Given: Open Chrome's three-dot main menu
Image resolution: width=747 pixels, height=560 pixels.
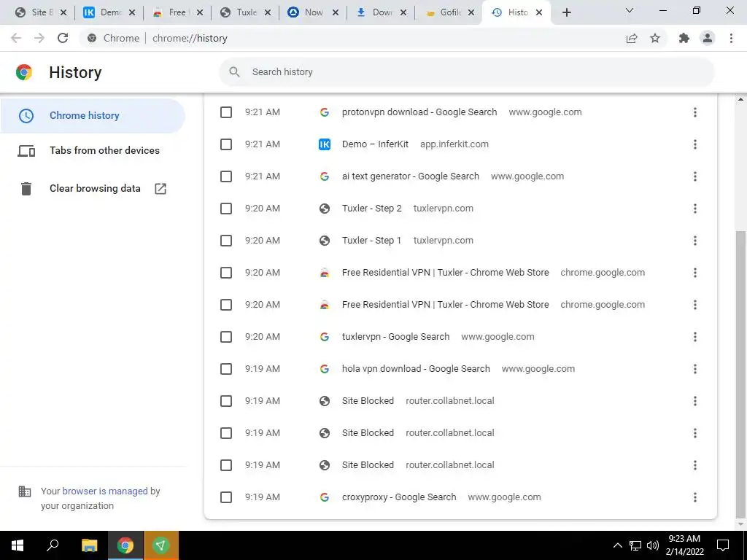Looking at the screenshot, I should coord(731,38).
